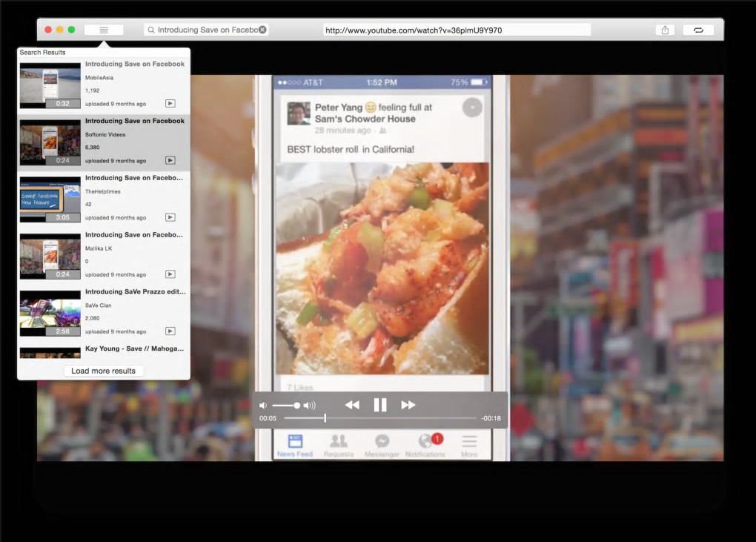Click the 'MobileAsia' channel name

coord(99,78)
